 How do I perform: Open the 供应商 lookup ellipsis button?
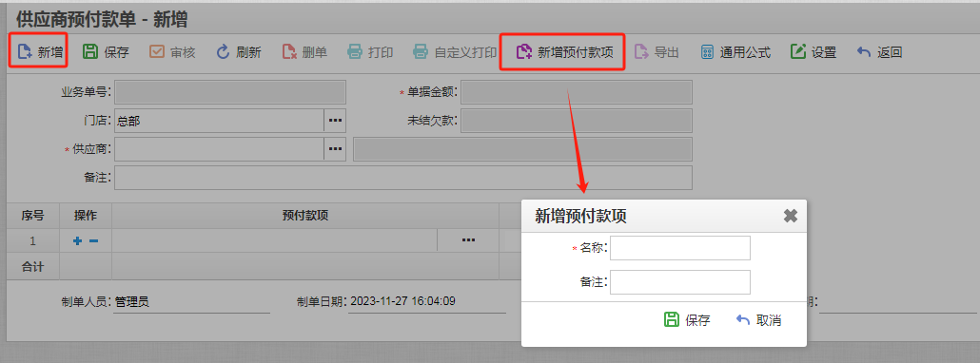click(335, 149)
